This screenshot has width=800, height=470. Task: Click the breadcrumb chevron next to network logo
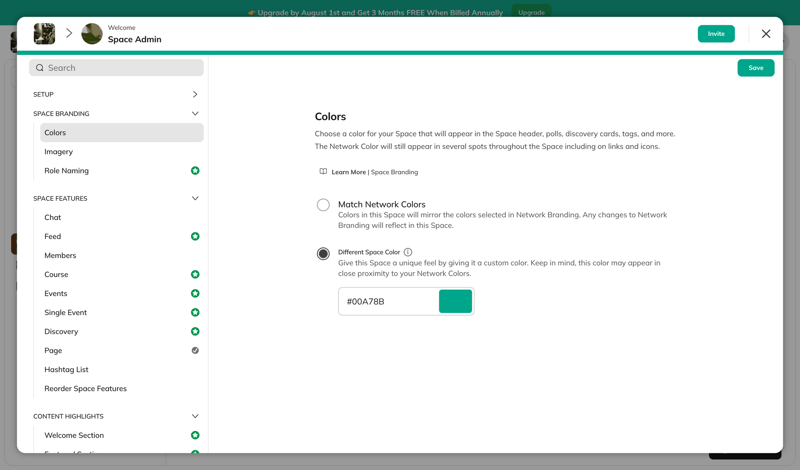tap(69, 34)
